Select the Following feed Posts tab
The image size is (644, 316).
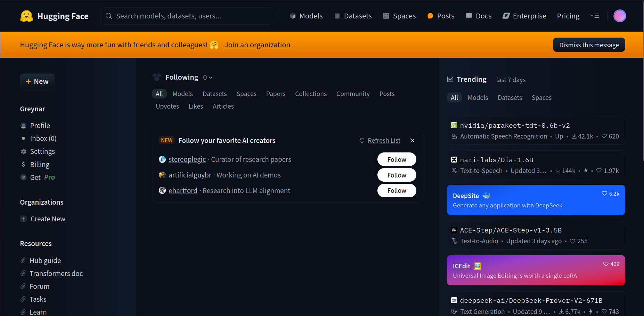click(x=387, y=94)
